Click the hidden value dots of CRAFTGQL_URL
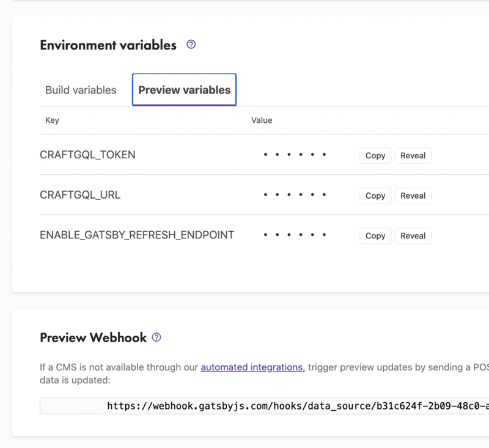The image size is (489, 448). (x=295, y=195)
